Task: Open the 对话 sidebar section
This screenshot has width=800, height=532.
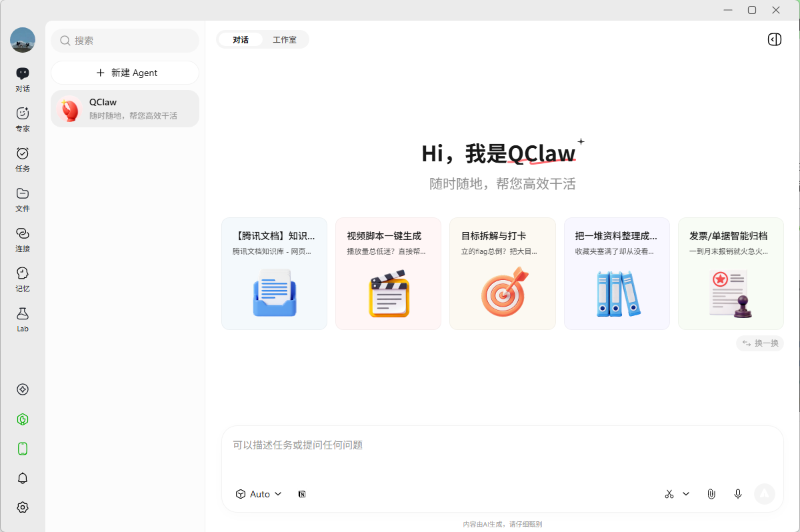Action: (x=23, y=79)
